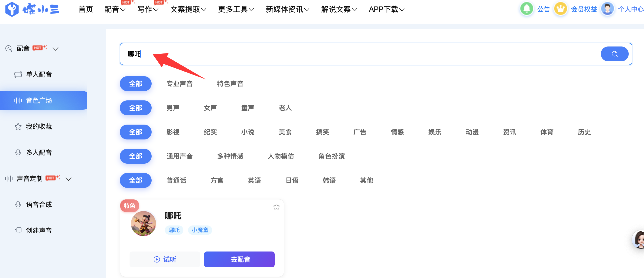Click the 声音定制 waveform icon in the sidebar
The width and height of the screenshot is (644, 278).
tap(9, 179)
